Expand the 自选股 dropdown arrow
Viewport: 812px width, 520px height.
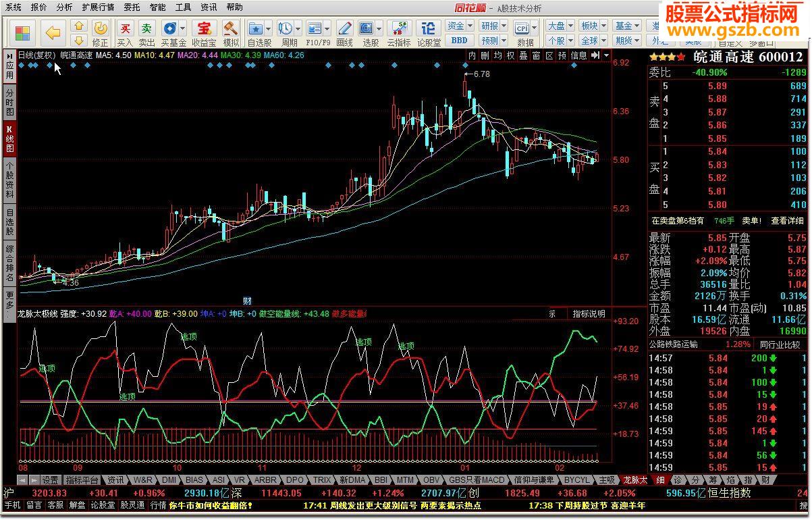(x=268, y=28)
